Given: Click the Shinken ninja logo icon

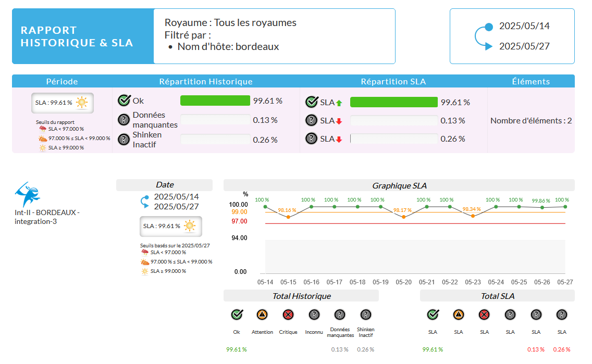Looking at the screenshot, I should (x=28, y=194).
